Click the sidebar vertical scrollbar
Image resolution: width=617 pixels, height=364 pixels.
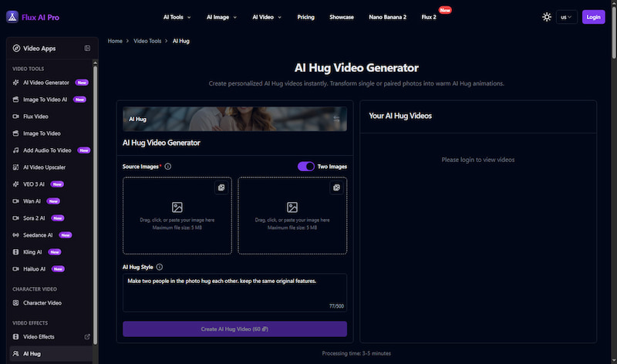click(95, 204)
